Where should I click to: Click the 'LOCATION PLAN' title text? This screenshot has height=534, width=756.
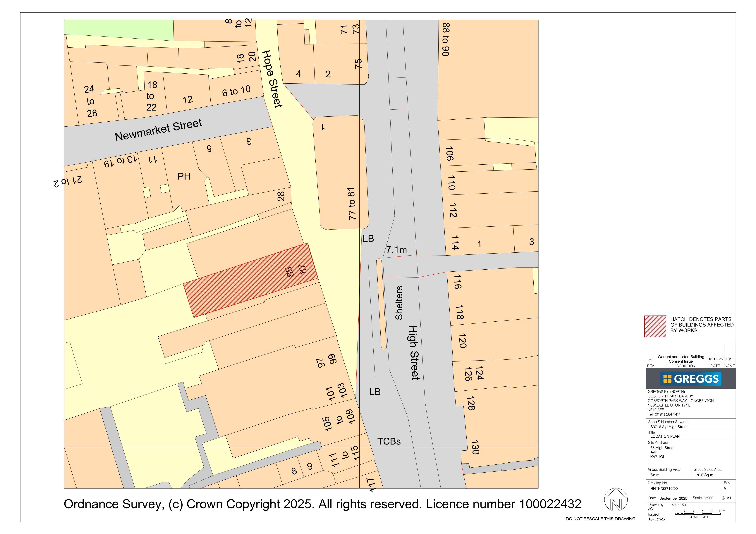tap(665, 436)
